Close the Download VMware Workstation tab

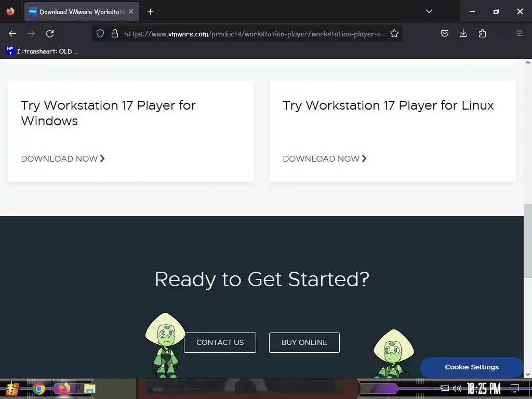tap(131, 11)
